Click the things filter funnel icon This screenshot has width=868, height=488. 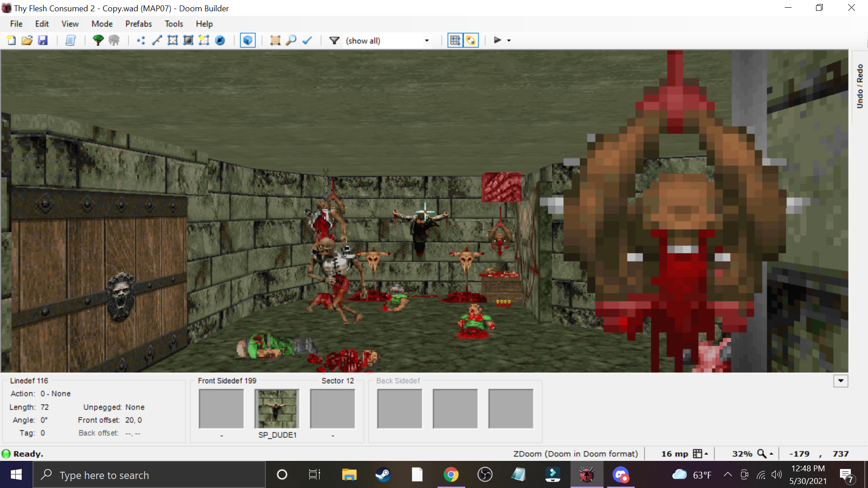click(x=335, y=41)
